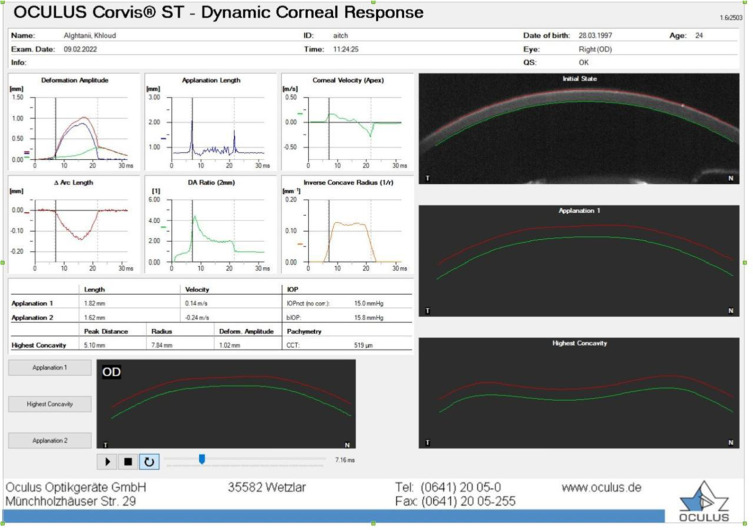Click the 'Info:' field label
Screen dimensions: 753x530
[x=18, y=62]
